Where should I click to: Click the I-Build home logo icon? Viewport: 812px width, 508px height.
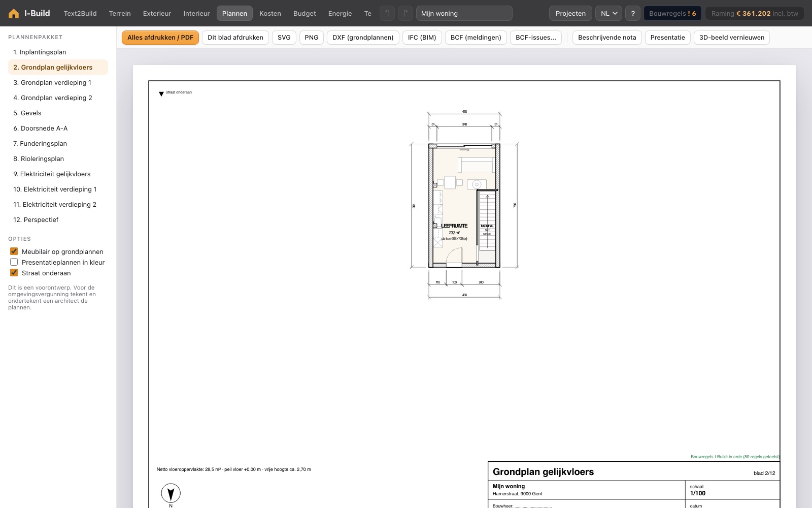coord(14,14)
